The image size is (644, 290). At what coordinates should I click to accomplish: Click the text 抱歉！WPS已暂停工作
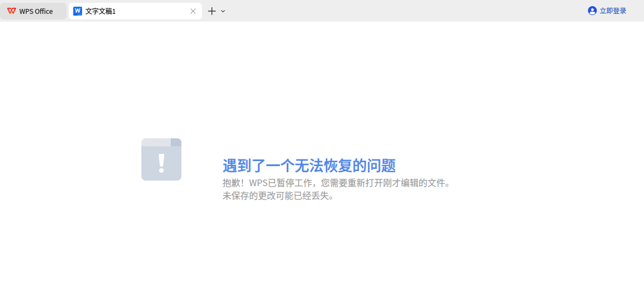coord(268,183)
